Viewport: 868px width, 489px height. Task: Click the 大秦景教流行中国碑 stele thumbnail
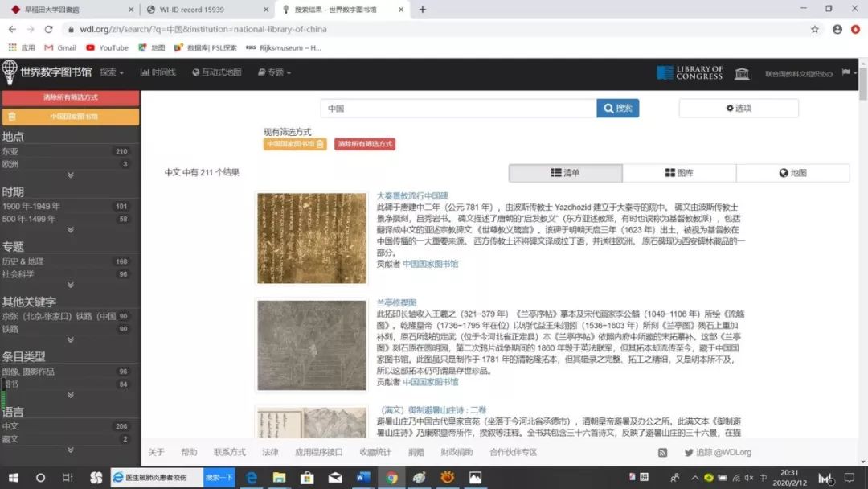pos(312,238)
